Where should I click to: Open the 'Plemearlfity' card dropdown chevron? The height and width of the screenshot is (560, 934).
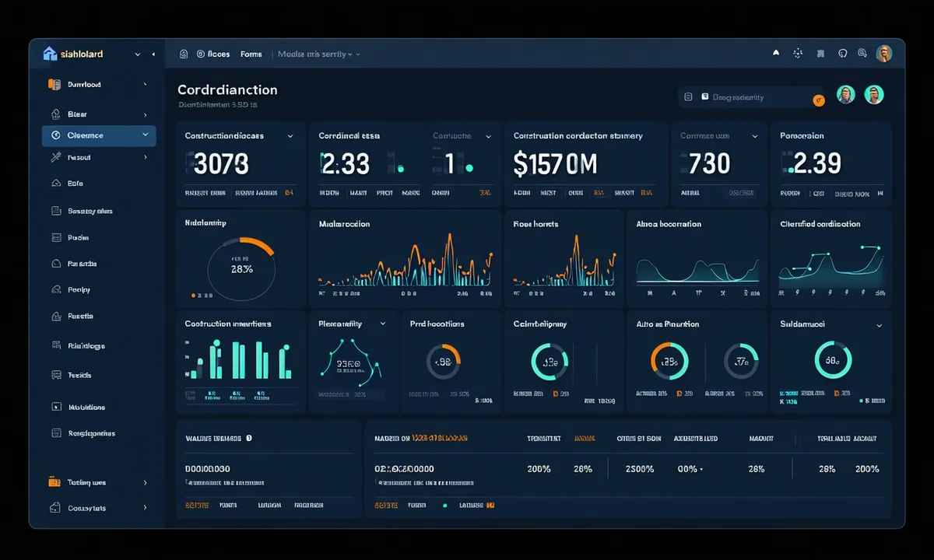(x=382, y=324)
